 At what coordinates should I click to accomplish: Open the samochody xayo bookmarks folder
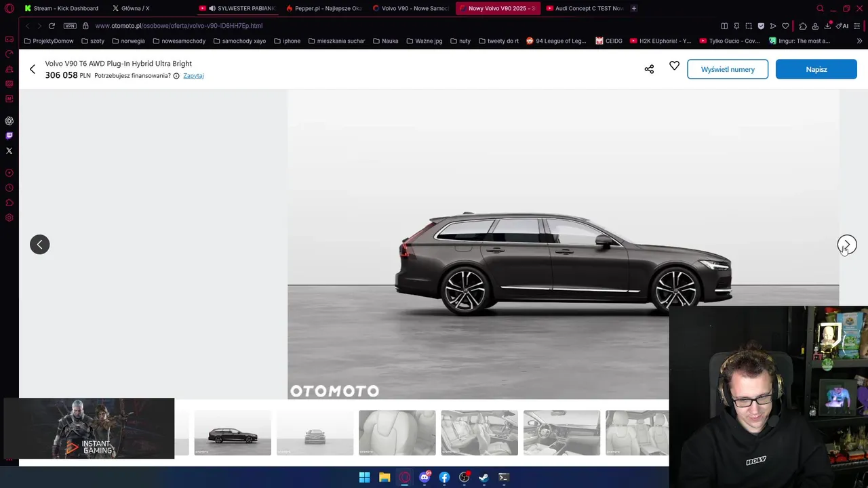pos(239,41)
